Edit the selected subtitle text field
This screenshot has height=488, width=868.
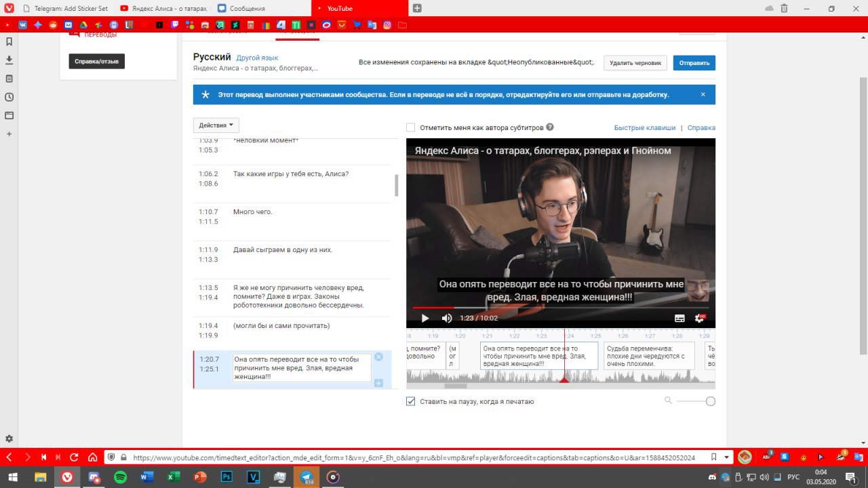[x=302, y=368]
